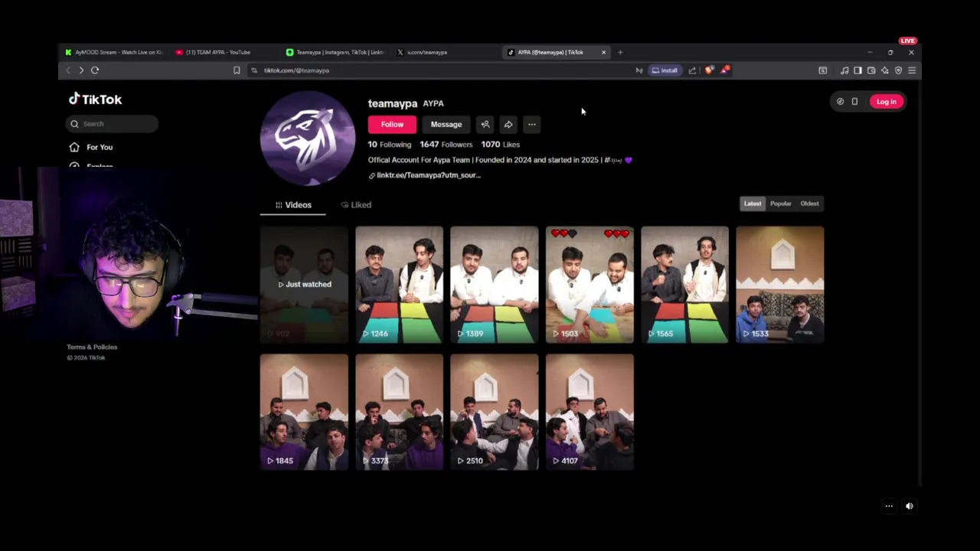Click the site settings icon beside URL
This screenshot has width=980, height=551.
[x=253, y=70]
